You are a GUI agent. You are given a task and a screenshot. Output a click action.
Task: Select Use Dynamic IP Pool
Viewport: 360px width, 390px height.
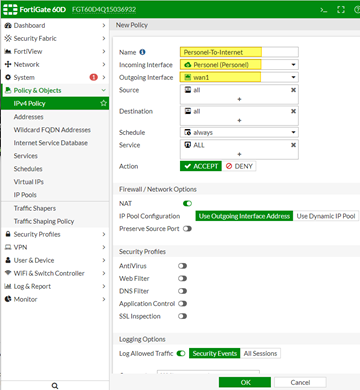pos(326,216)
